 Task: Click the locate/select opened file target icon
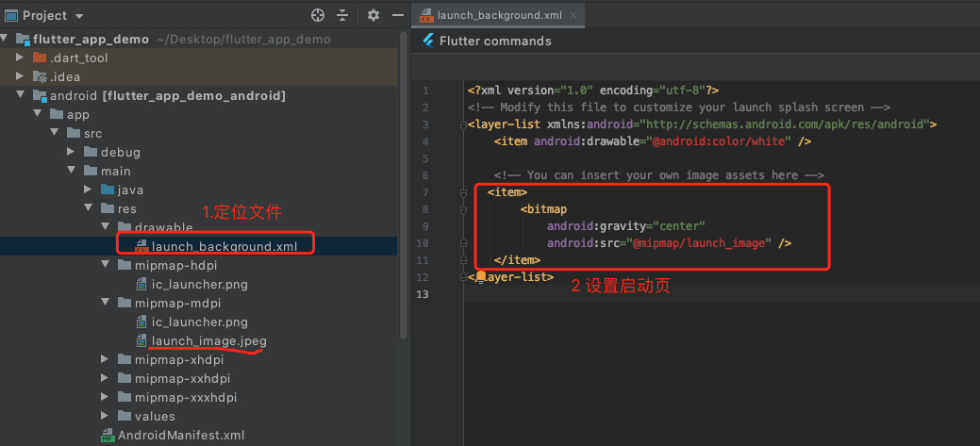pyautogui.click(x=318, y=16)
